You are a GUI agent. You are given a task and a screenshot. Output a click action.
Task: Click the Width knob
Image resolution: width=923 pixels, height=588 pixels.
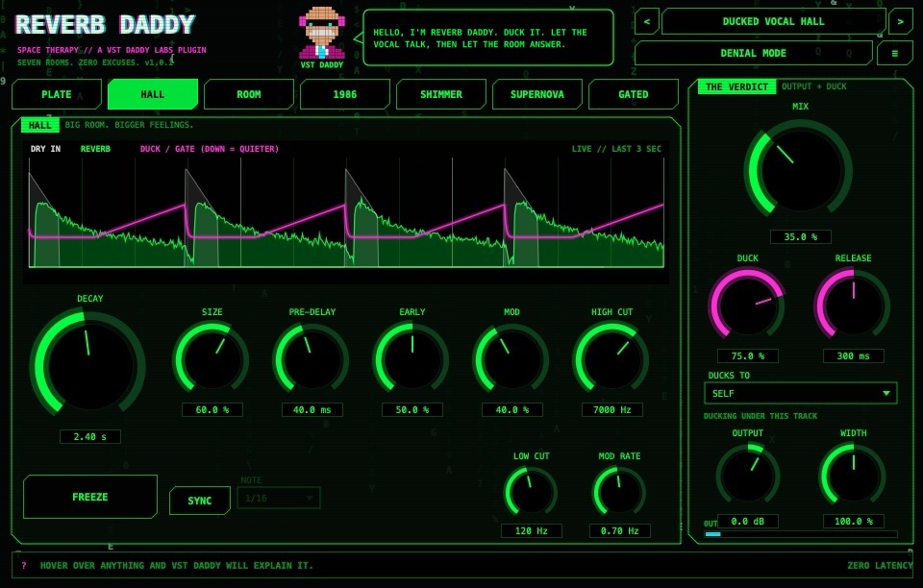tap(853, 475)
